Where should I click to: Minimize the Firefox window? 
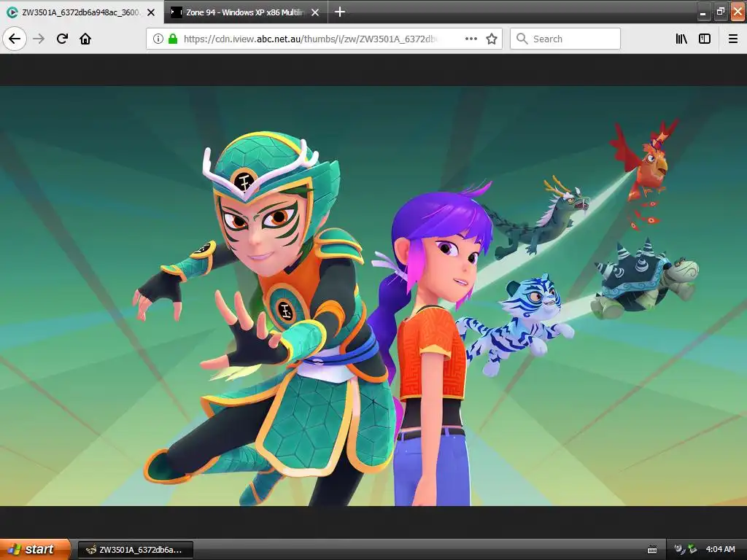click(x=703, y=12)
